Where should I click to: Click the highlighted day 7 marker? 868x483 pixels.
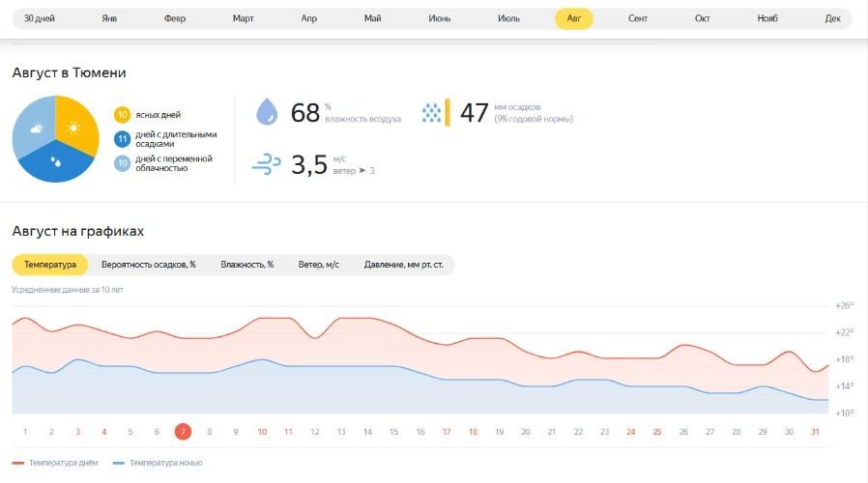(x=183, y=432)
